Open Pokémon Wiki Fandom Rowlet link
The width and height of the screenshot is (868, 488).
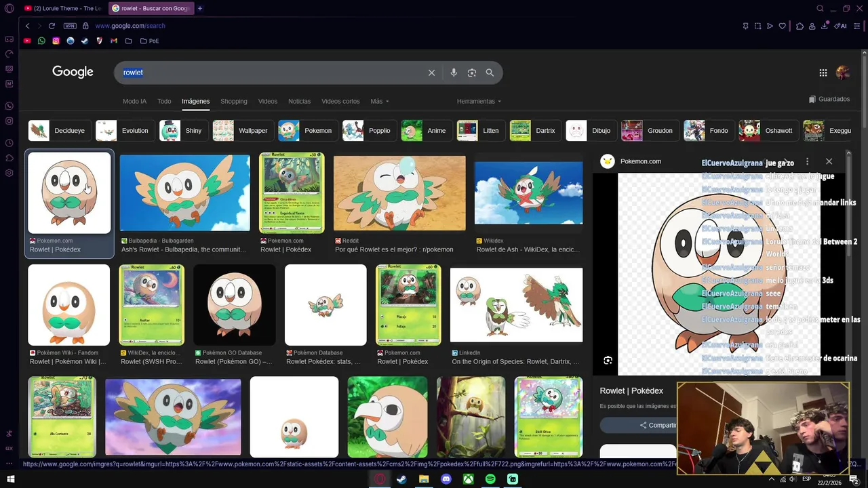(x=68, y=361)
